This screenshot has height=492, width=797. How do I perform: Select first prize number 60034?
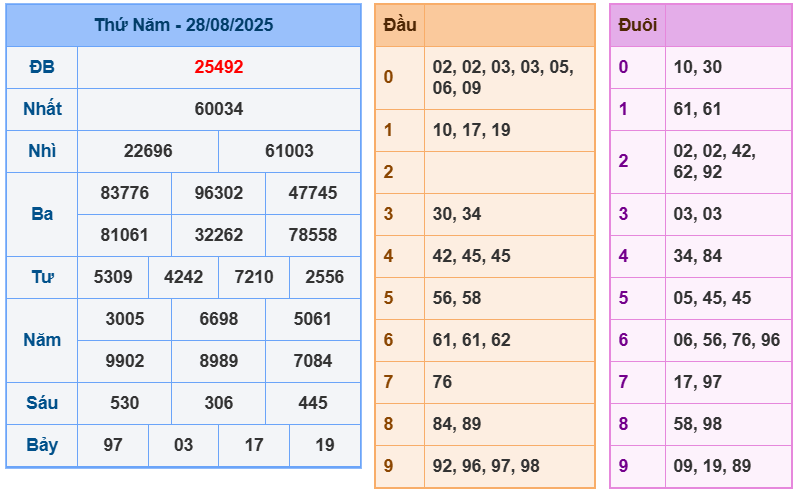(219, 109)
